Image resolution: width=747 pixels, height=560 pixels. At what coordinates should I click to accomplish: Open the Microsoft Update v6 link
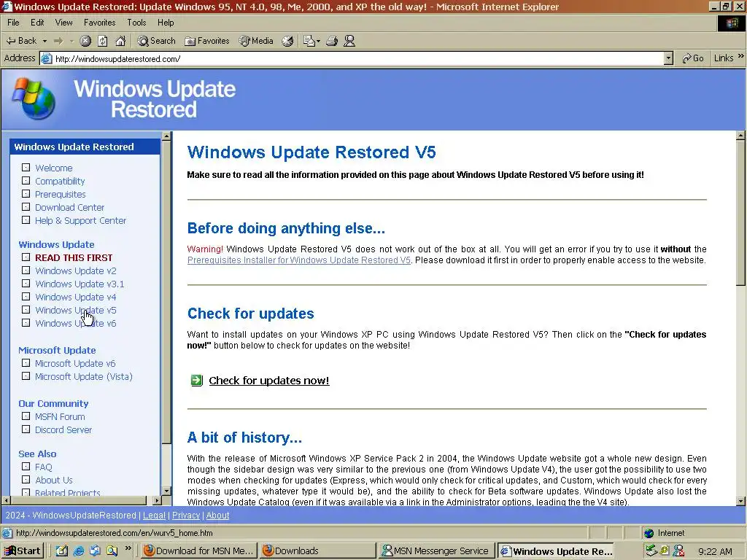pyautogui.click(x=75, y=363)
